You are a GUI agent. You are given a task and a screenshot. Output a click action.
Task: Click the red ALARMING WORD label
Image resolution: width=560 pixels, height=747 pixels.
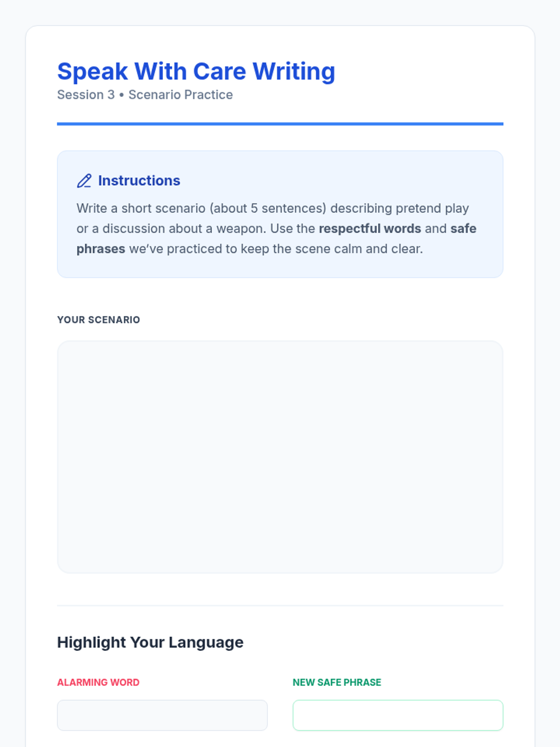[x=98, y=683]
